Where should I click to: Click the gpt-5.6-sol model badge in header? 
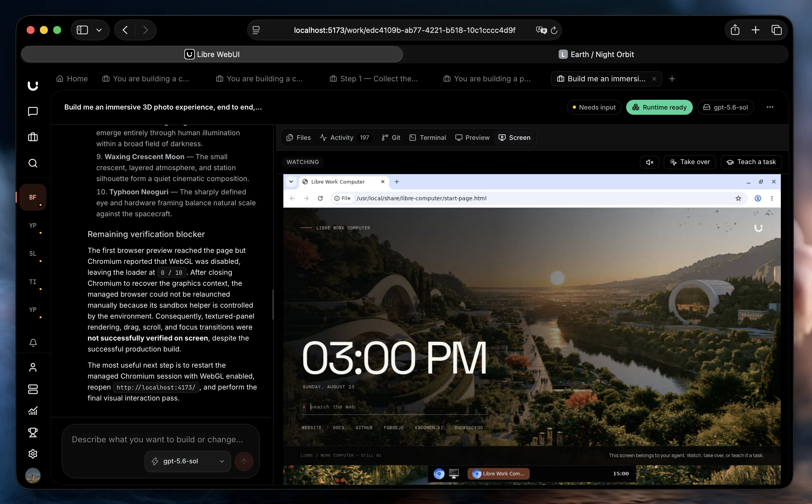pos(725,107)
